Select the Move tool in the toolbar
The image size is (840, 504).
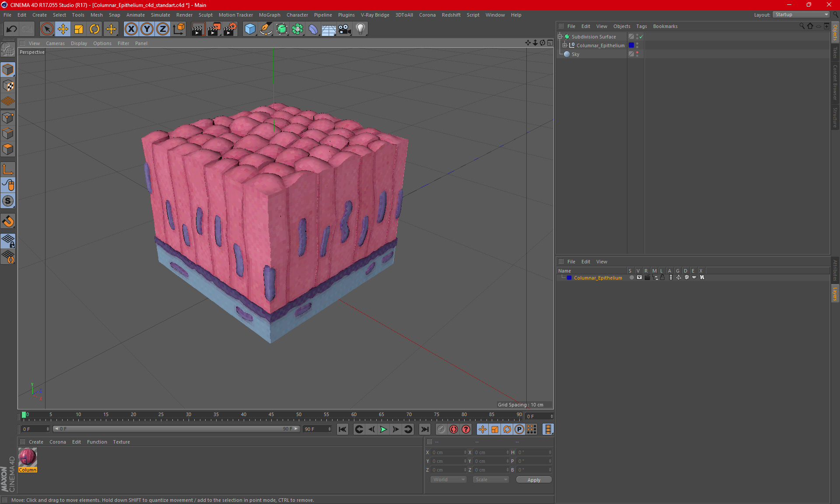click(x=63, y=29)
